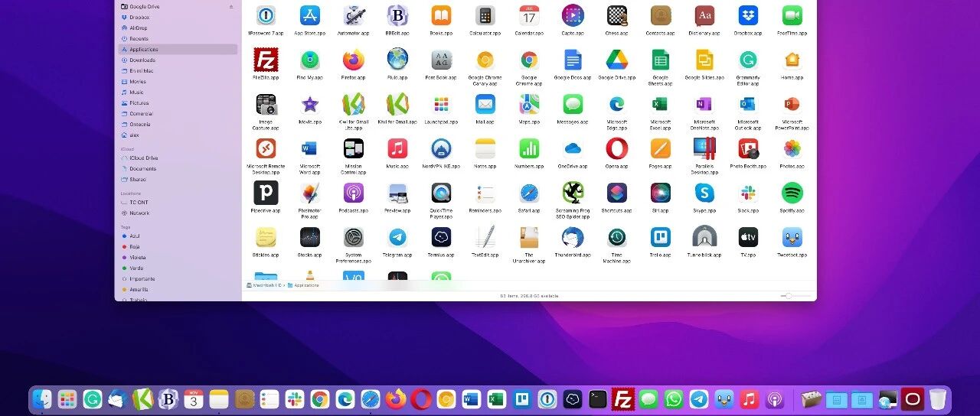The width and height of the screenshot is (980, 416).
Task: Select Stocks.app in Finder
Action: point(310,237)
